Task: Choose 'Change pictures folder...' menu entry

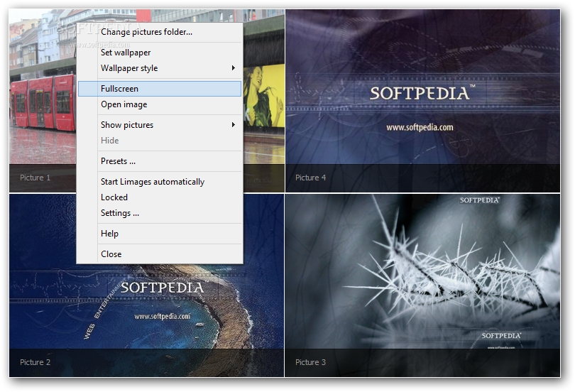Action: point(160,32)
